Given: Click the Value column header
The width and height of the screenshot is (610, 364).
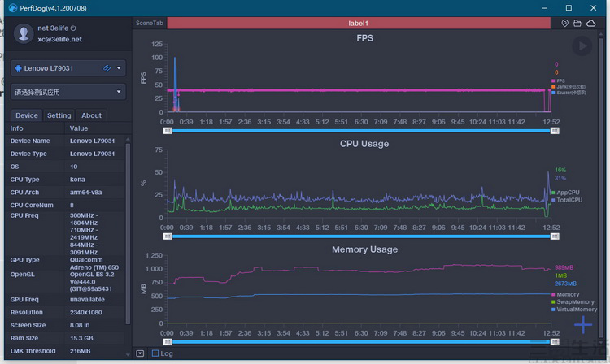Looking at the screenshot, I should click(x=79, y=128).
